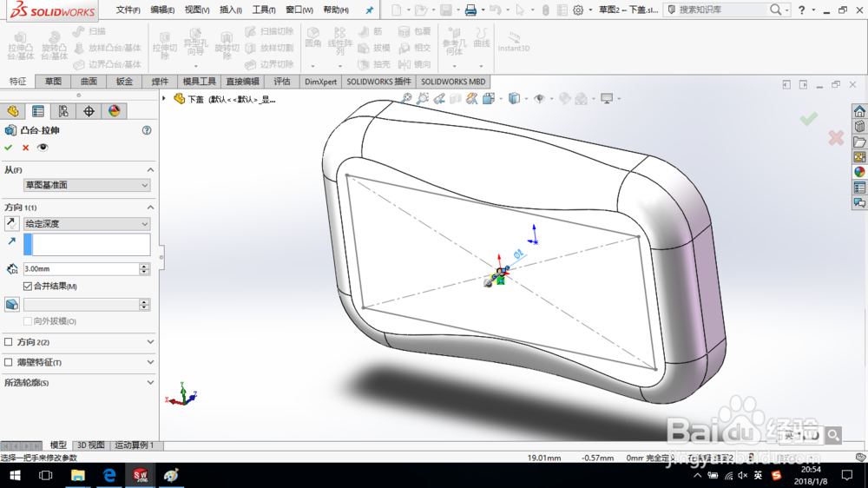Click the depth value 3.00mm field

(81, 268)
